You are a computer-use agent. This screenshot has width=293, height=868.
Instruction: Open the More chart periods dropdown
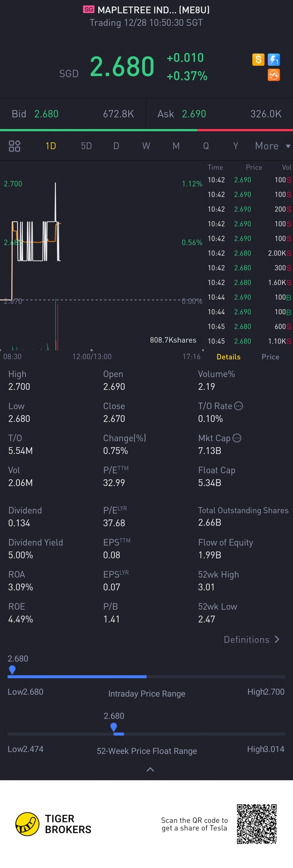pos(272,146)
